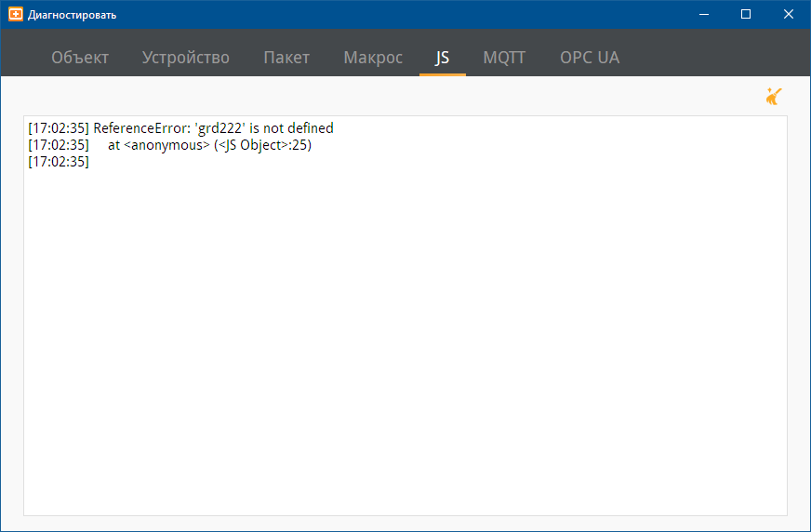Click the 'at <anonymous>' stack trace line
The height and width of the screenshot is (532, 811).
(169, 145)
